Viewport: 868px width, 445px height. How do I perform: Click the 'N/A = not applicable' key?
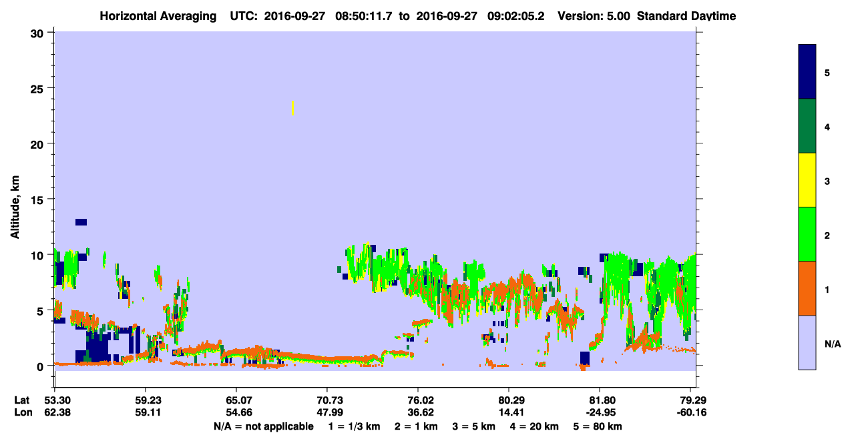coord(263,426)
